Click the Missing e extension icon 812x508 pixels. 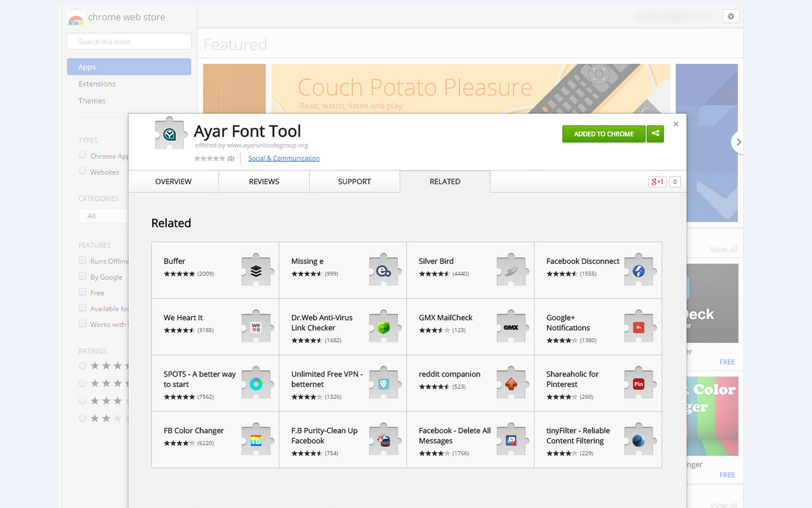[x=384, y=271]
